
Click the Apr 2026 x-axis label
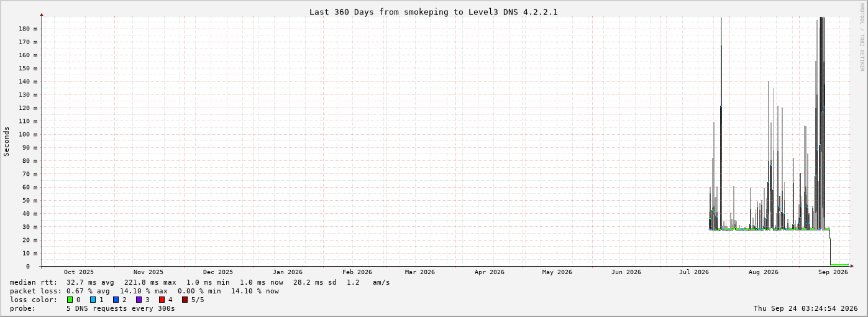coord(490,272)
